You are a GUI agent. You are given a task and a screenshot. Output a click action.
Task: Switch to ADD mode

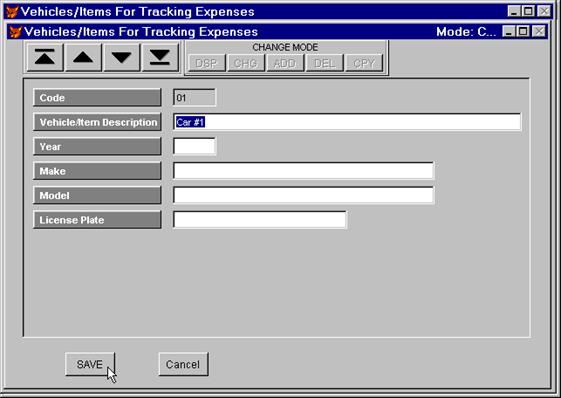pyautogui.click(x=285, y=63)
